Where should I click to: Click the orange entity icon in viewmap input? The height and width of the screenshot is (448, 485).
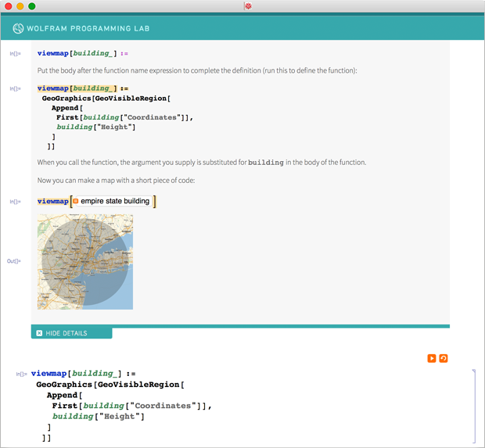(76, 201)
